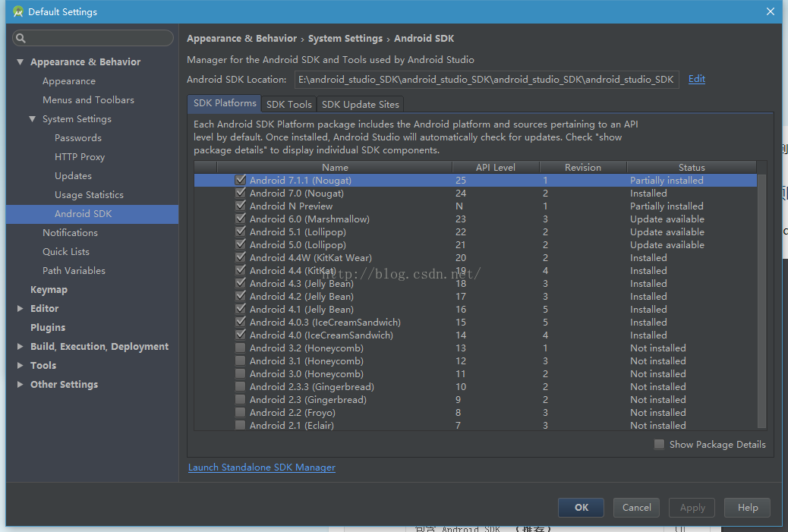Screen dimensions: 788x532
Task: Sort by Revision column header
Action: pos(583,167)
